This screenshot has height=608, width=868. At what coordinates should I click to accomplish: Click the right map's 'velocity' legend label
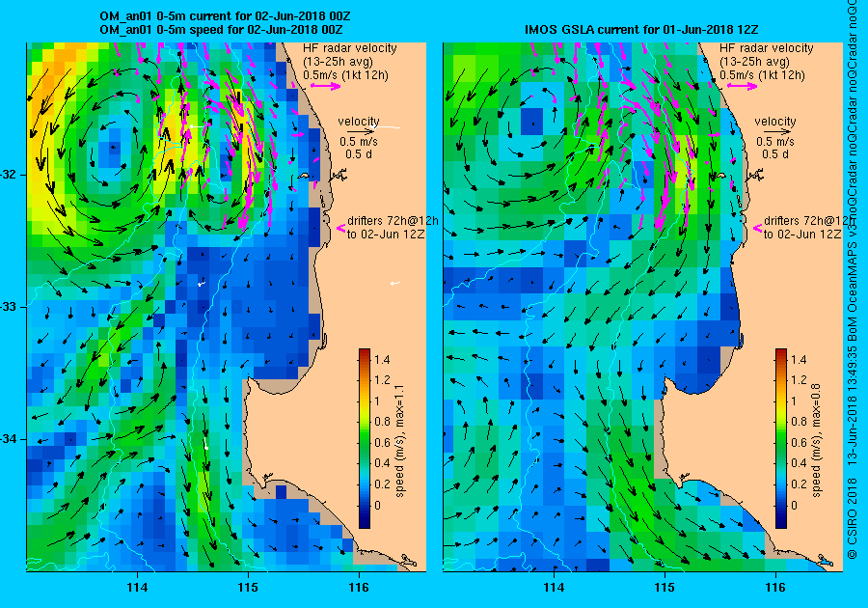[775, 122]
